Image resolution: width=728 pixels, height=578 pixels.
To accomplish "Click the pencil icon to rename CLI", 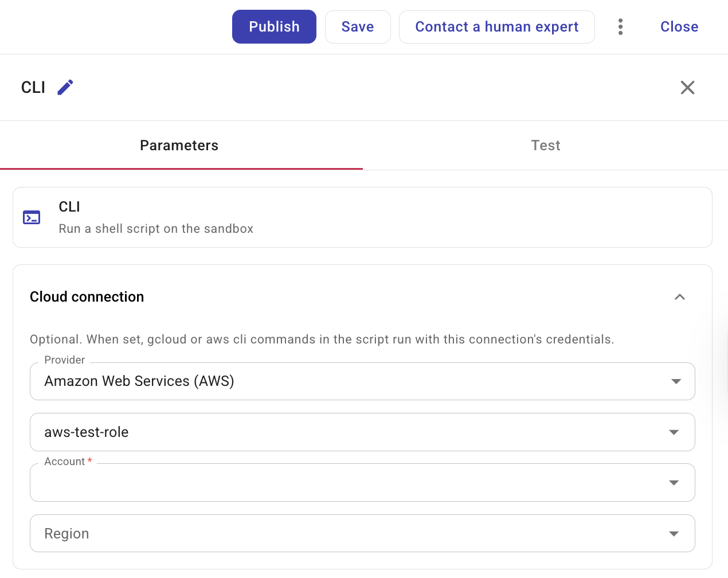I will [x=65, y=87].
